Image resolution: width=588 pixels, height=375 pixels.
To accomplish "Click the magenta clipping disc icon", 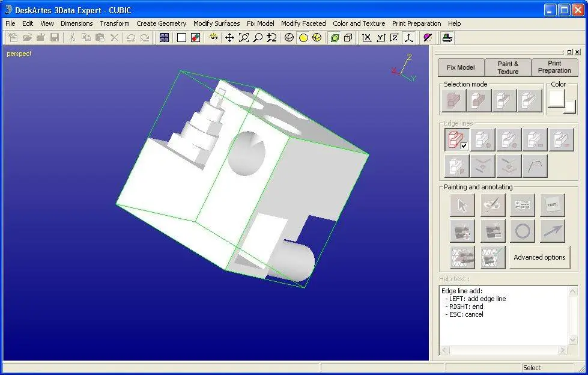I will 427,37.
